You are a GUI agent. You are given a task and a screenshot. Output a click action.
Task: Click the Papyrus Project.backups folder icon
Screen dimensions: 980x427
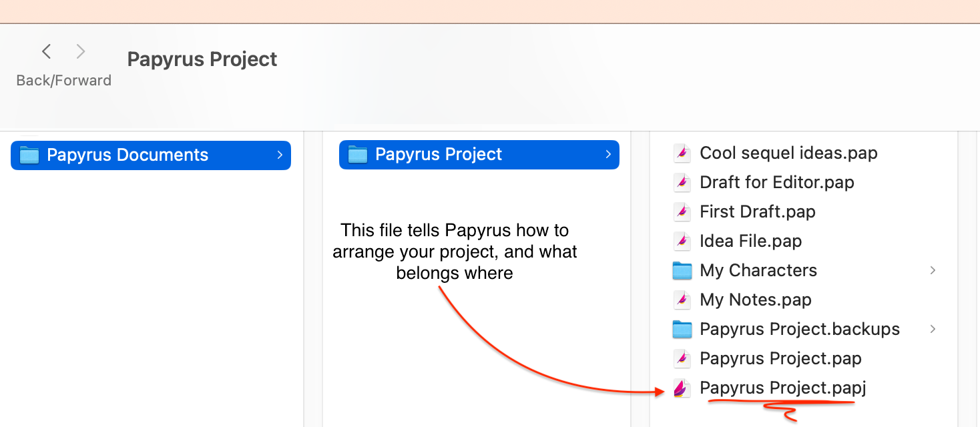click(x=682, y=329)
